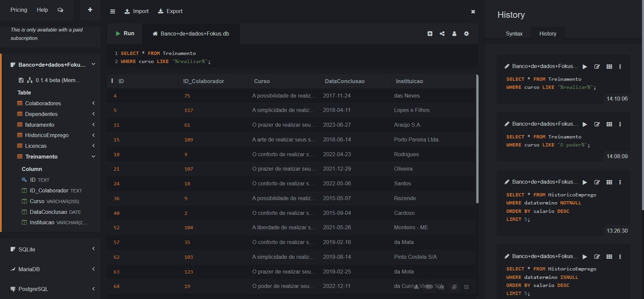Edit the 'O poder%' history query
Screen dimensions: 644x299
pos(597,124)
